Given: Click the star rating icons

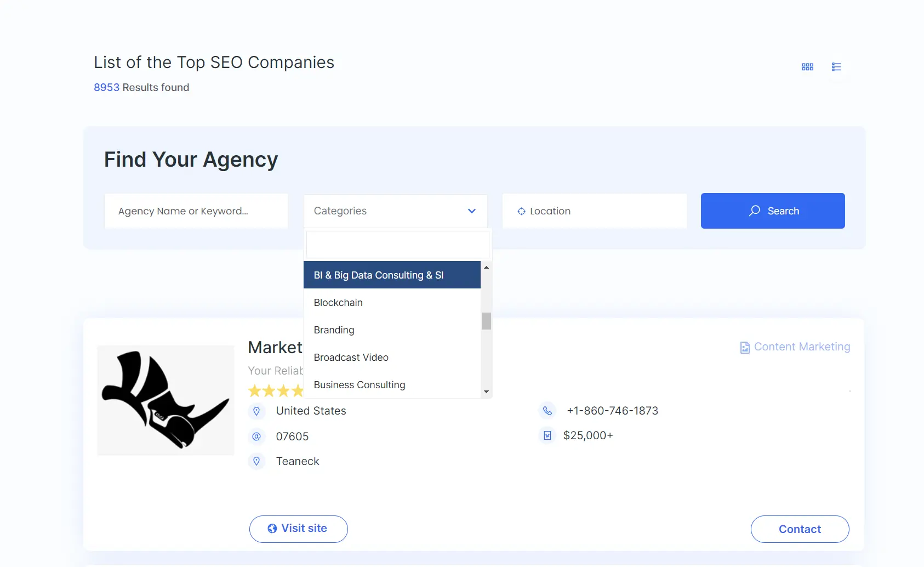Looking at the screenshot, I should (276, 391).
